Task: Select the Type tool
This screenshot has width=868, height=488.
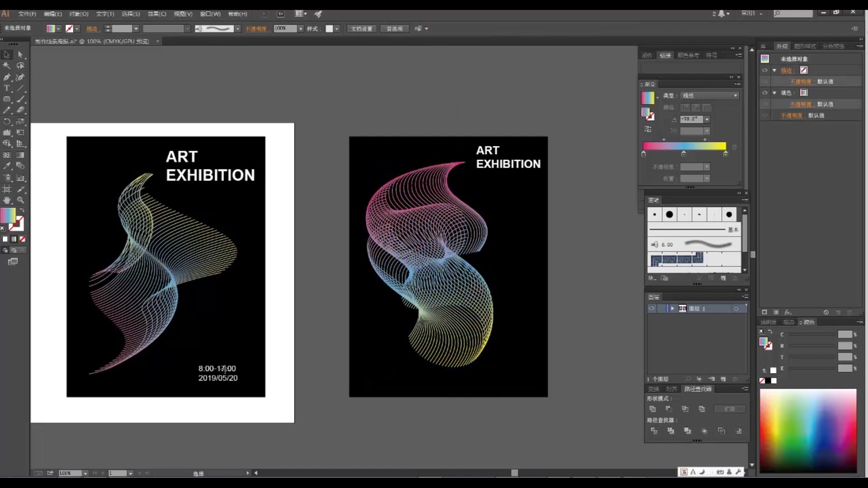Action: tap(7, 88)
